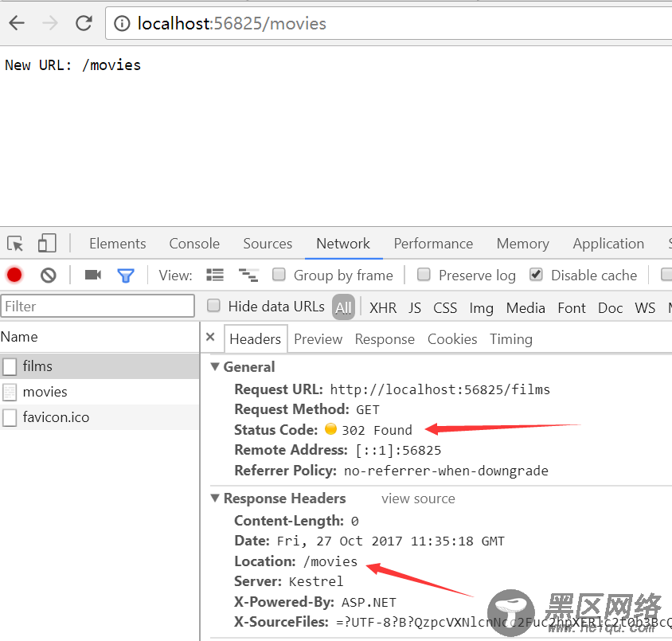Collapse the General section triangle
This screenshot has width=672, height=641.
point(215,366)
